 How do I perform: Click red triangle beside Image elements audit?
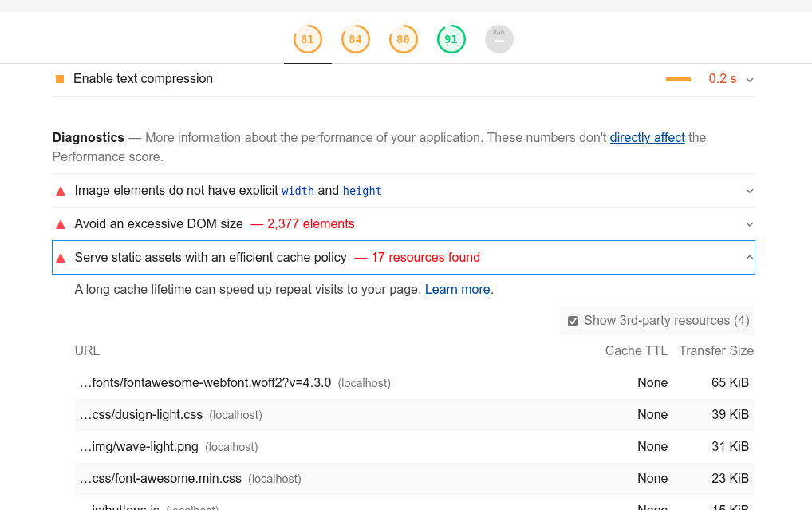[61, 192]
